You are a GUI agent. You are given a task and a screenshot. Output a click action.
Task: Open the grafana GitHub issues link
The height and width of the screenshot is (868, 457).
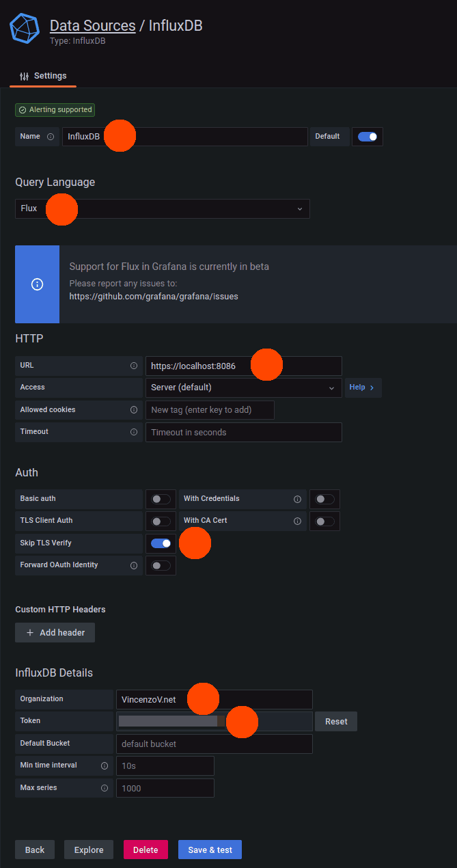pos(154,297)
